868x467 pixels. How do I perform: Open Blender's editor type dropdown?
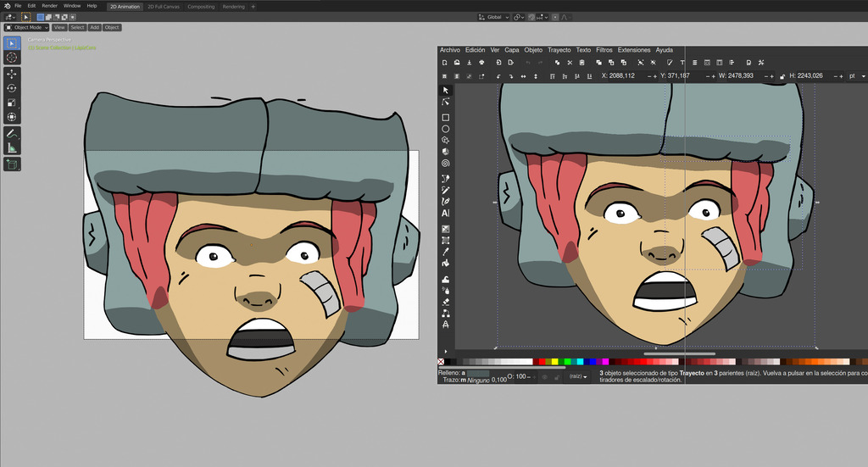10,17
